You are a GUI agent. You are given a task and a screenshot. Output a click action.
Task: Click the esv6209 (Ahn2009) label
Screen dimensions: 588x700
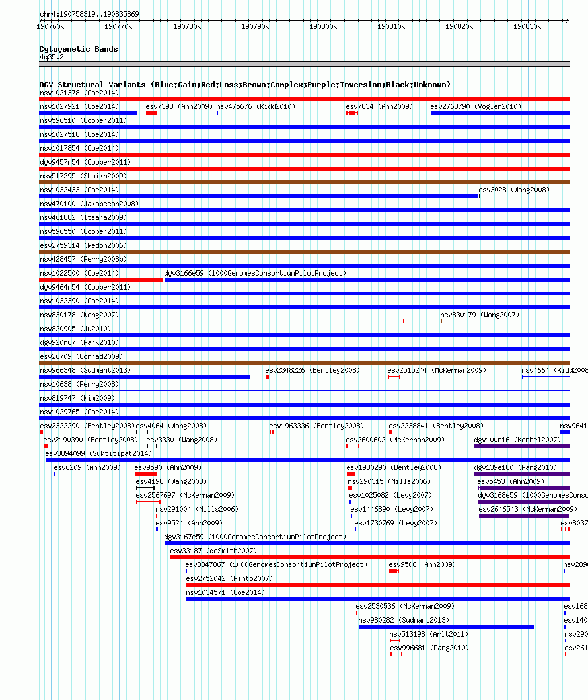[x=87, y=467]
